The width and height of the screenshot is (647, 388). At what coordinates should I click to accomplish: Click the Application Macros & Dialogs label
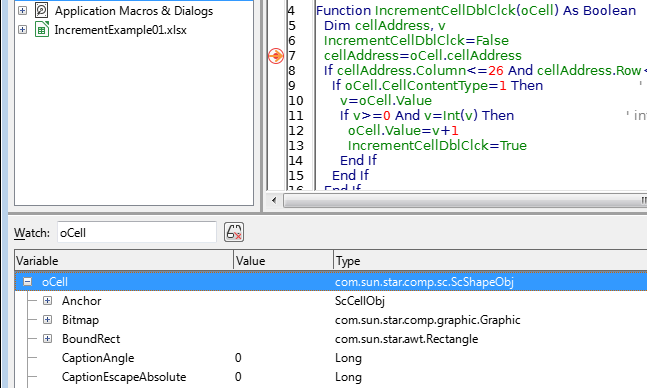[x=134, y=11]
